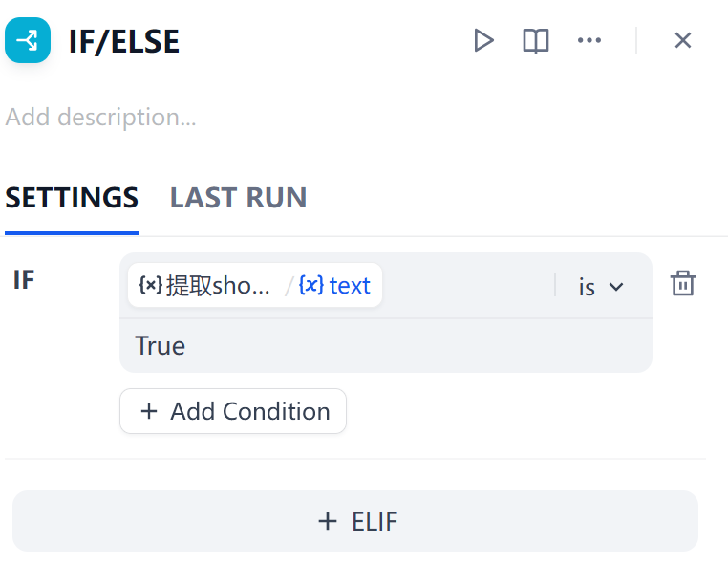Expand the chevron next to 'is'
Screen dimensions: 728x566
pos(616,286)
